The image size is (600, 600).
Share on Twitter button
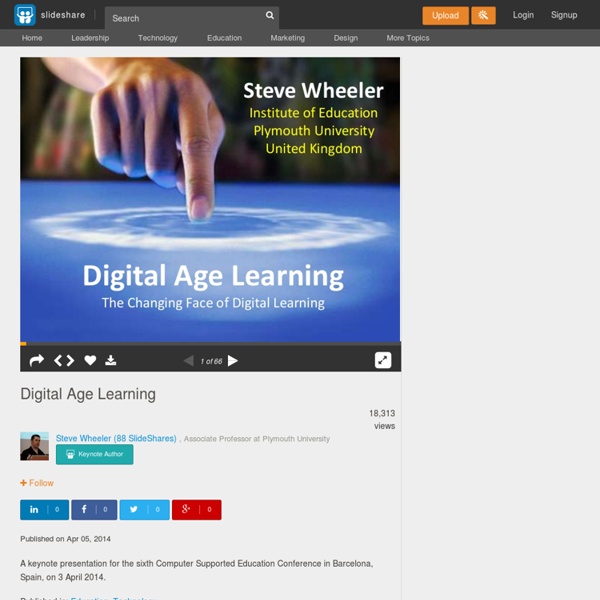point(144,510)
